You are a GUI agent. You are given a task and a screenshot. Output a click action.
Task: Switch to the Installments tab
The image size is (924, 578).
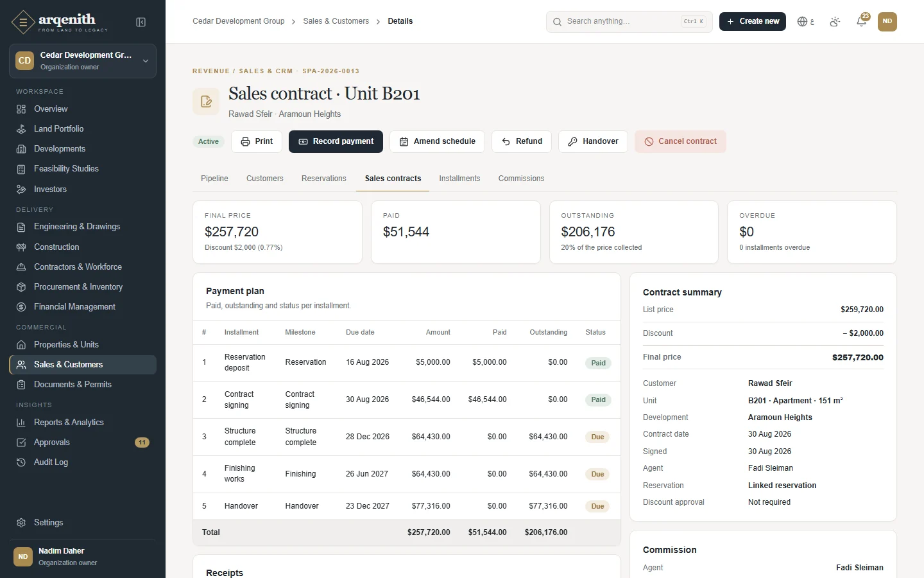(459, 179)
